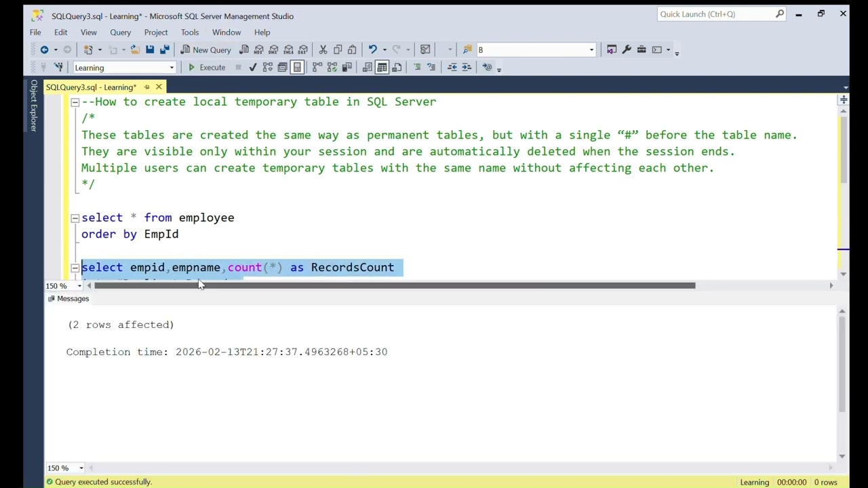Open the editor zoom 150 % dropdown

pos(79,286)
